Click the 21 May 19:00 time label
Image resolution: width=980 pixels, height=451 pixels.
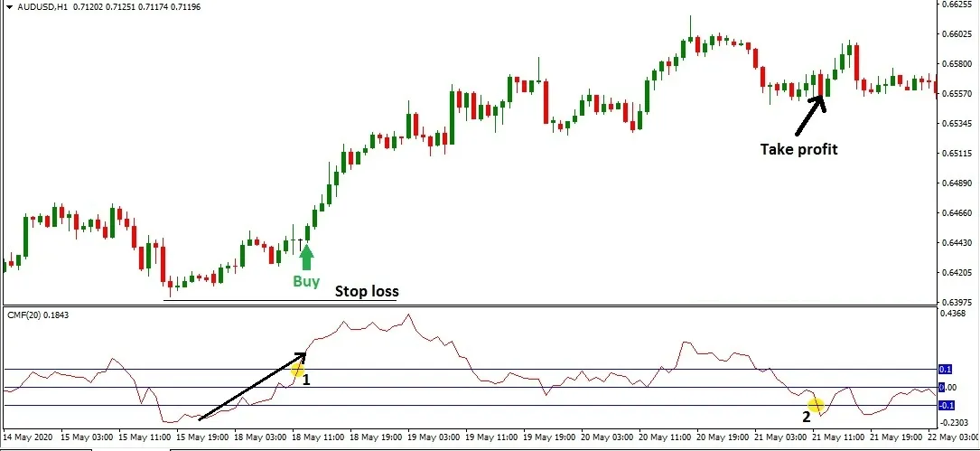click(x=898, y=436)
